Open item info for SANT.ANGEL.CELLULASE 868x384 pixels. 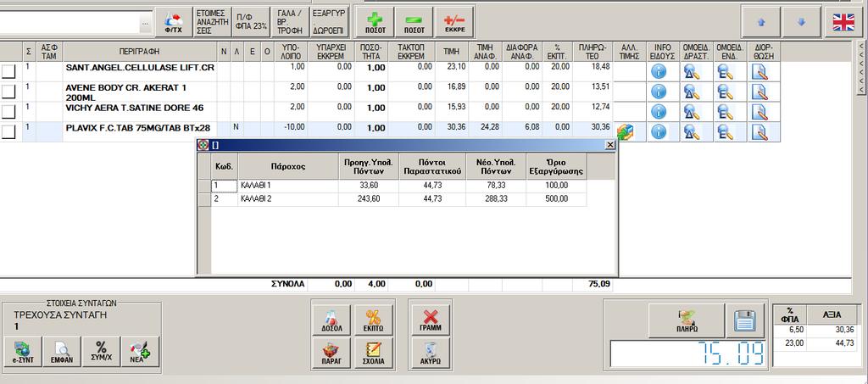pyautogui.click(x=658, y=71)
